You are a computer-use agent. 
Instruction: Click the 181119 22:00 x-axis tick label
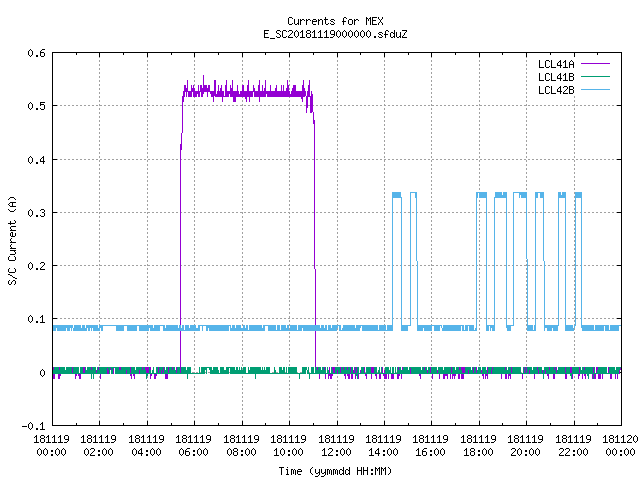573,446
